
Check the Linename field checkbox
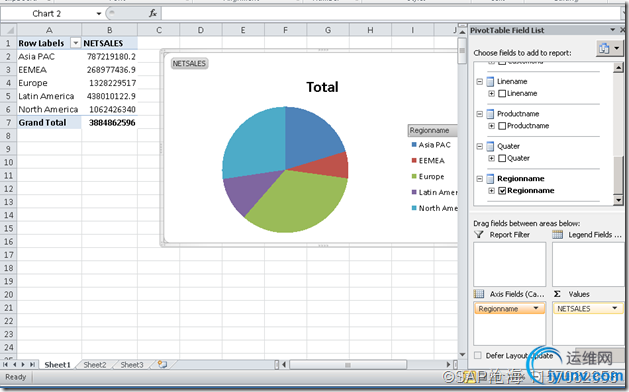(x=502, y=93)
